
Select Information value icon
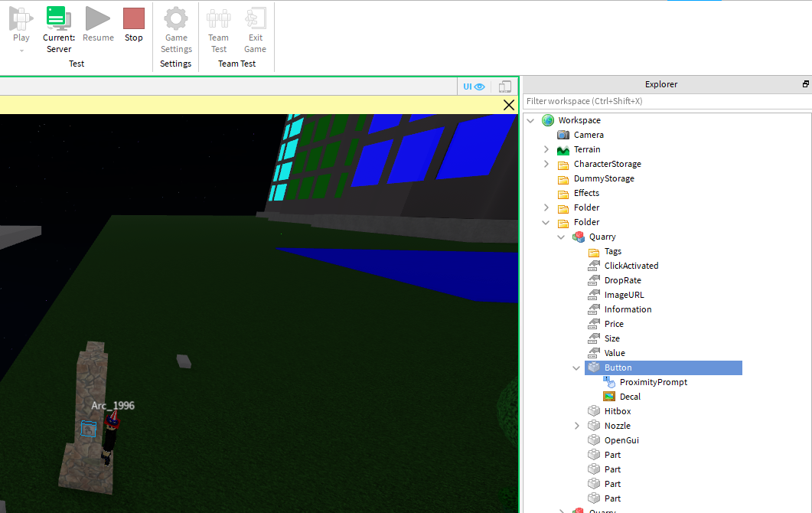593,309
